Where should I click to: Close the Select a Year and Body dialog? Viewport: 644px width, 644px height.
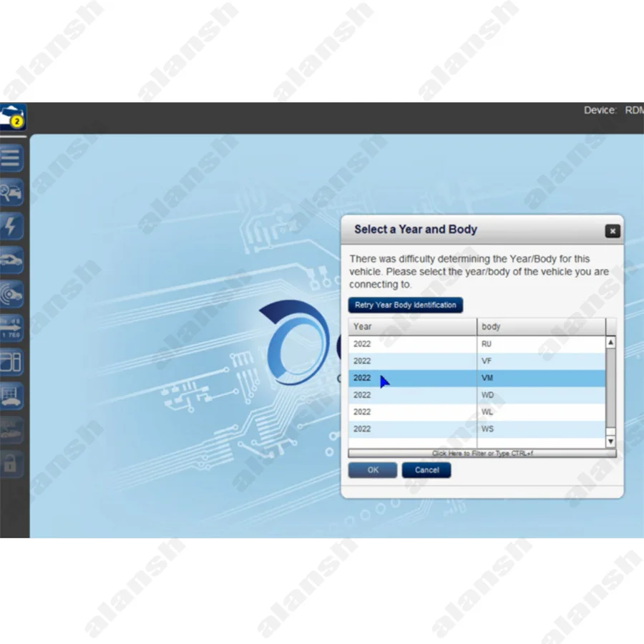click(x=613, y=231)
